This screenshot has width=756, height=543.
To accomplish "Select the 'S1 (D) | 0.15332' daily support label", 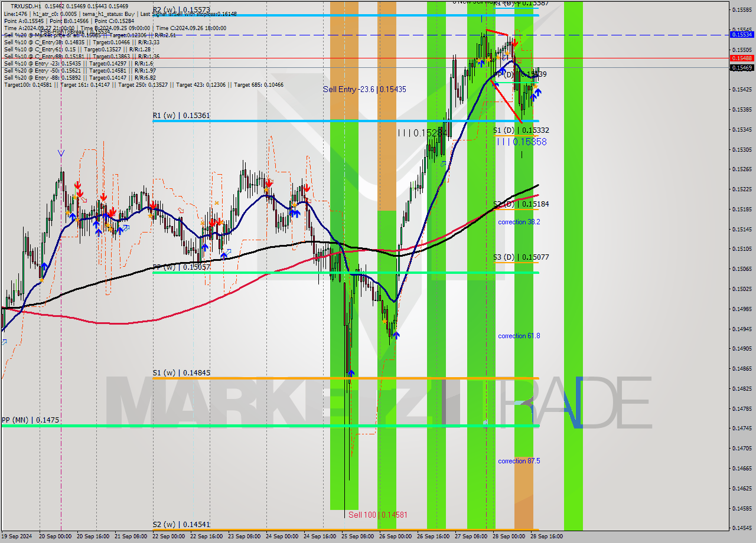I will pyautogui.click(x=521, y=130).
